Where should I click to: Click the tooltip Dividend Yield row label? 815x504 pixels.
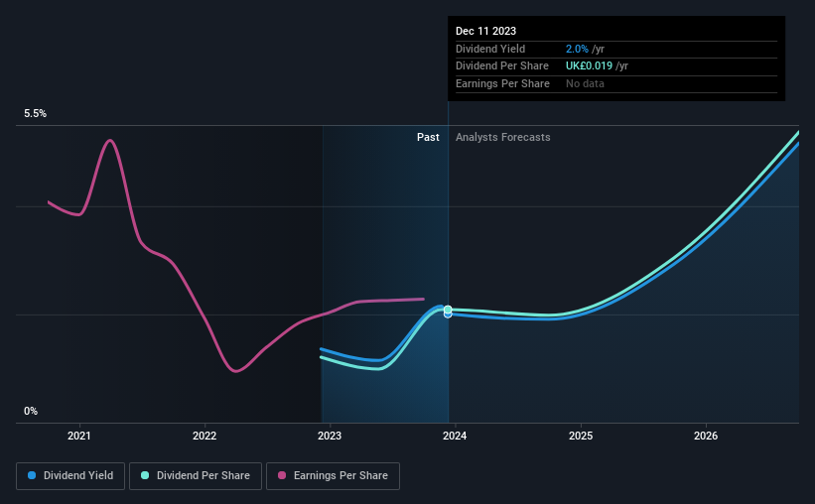click(490, 49)
